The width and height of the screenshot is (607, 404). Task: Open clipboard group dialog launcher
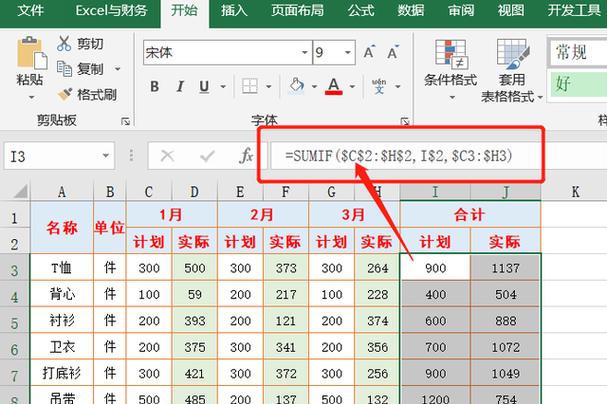(125, 121)
